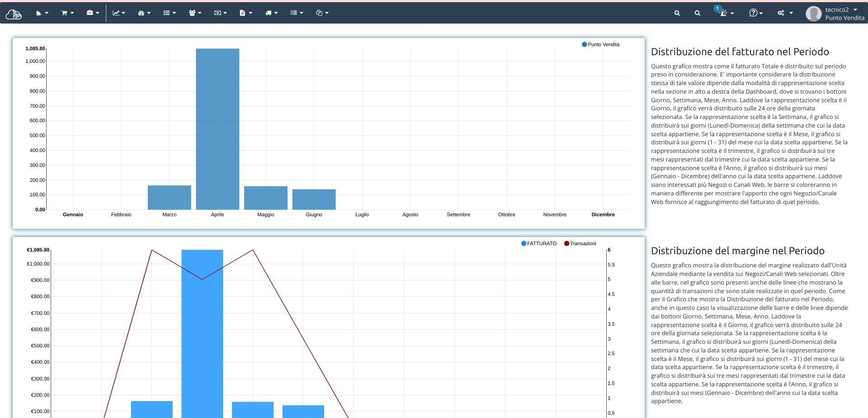Expand arrow next to briefcase icon
The width and height of the screenshot is (868, 418).
(x=98, y=13)
